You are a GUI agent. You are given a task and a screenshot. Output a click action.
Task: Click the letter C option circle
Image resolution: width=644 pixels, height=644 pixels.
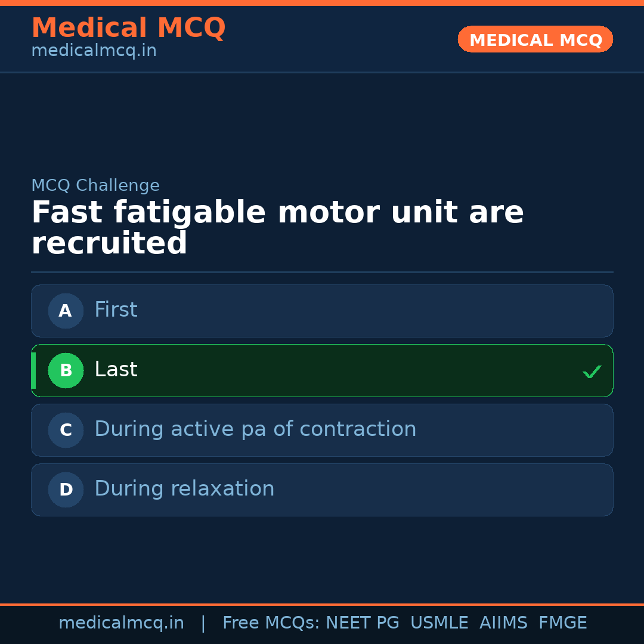click(x=66, y=430)
